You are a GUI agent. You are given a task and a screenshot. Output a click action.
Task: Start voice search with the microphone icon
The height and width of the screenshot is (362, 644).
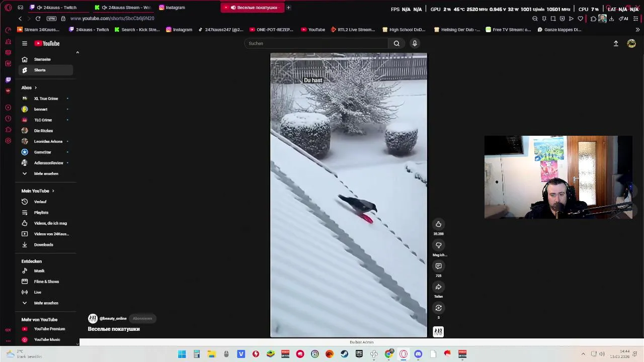pos(415,43)
